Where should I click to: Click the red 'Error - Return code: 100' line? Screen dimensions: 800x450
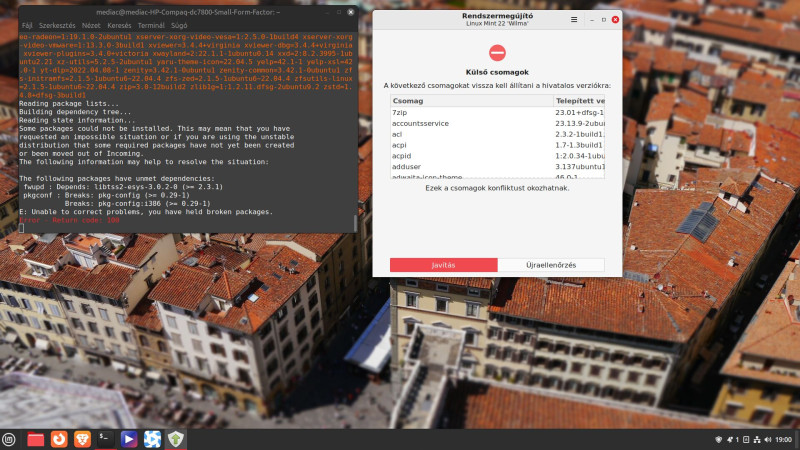tap(69, 220)
